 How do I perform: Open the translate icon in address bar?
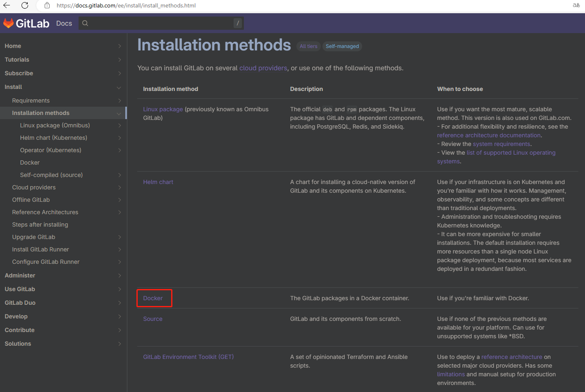point(576,5)
